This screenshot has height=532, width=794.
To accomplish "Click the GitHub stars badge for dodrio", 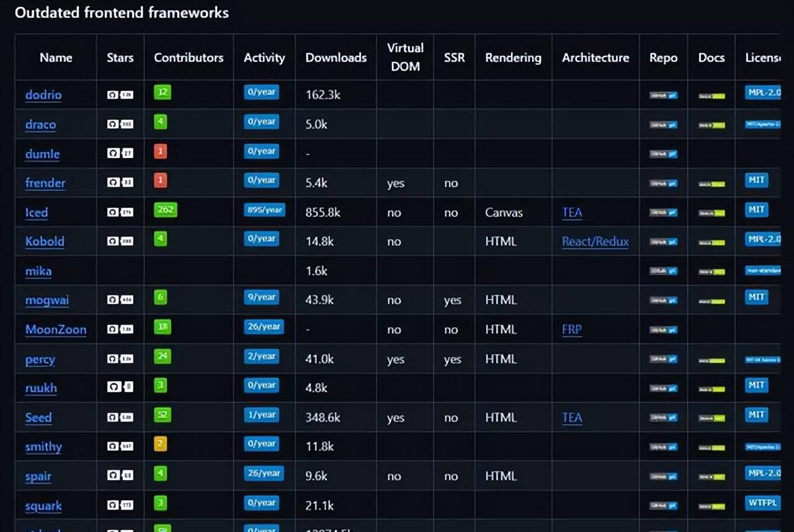I will (120, 95).
